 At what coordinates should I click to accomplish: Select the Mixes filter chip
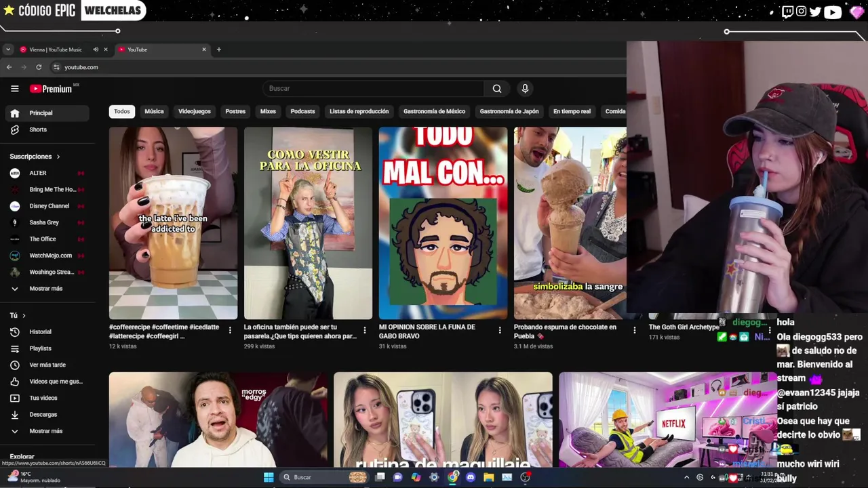(x=268, y=111)
